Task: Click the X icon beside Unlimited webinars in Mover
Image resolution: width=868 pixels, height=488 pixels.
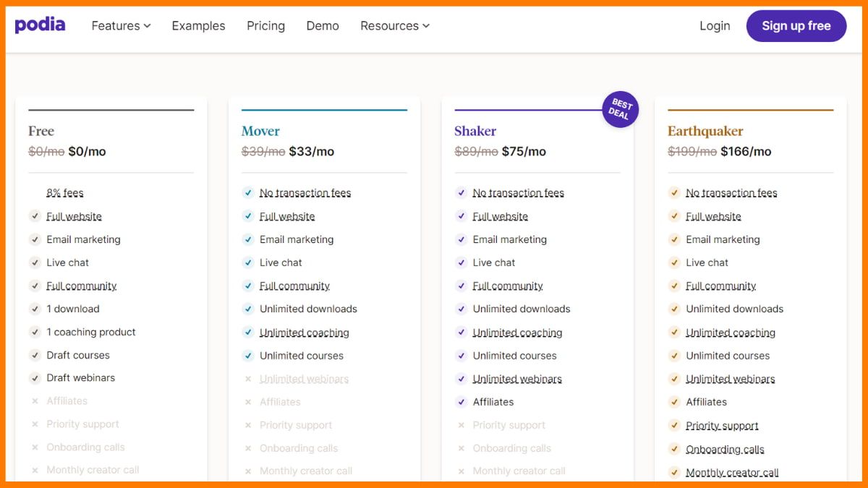Action: (248, 379)
